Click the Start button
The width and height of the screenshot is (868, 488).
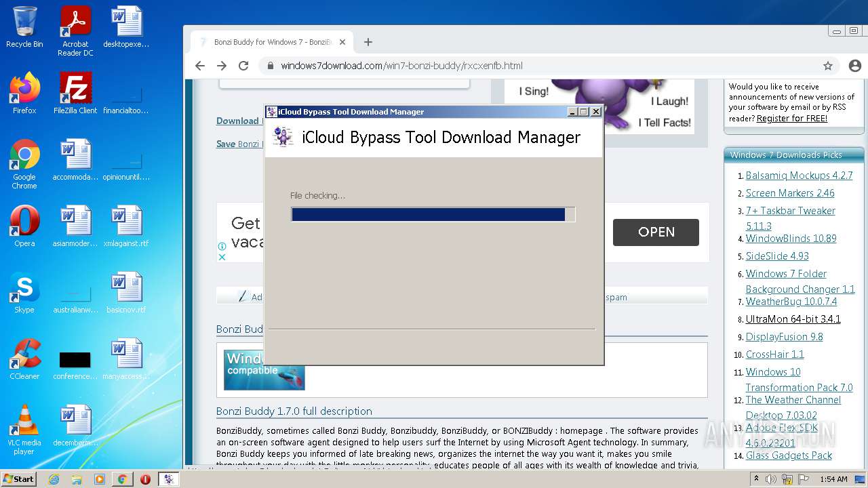pos(20,479)
